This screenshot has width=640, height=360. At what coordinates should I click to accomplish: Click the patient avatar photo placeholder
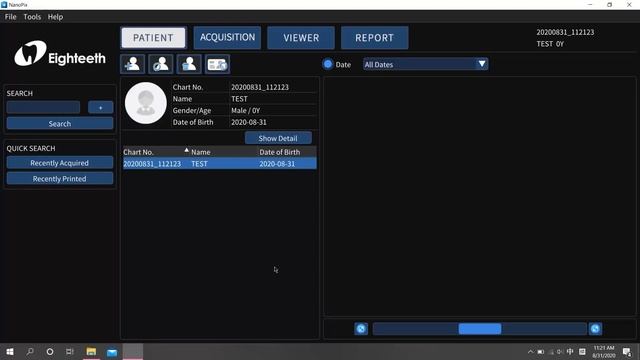[146, 103]
